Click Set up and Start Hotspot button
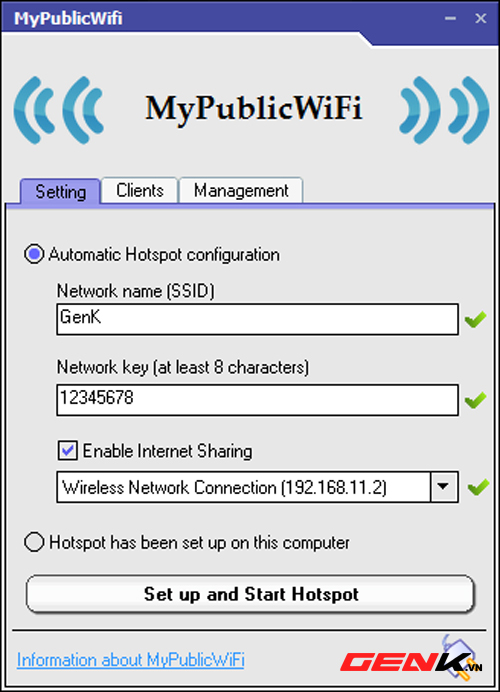The width and height of the screenshot is (500, 692). (250, 594)
